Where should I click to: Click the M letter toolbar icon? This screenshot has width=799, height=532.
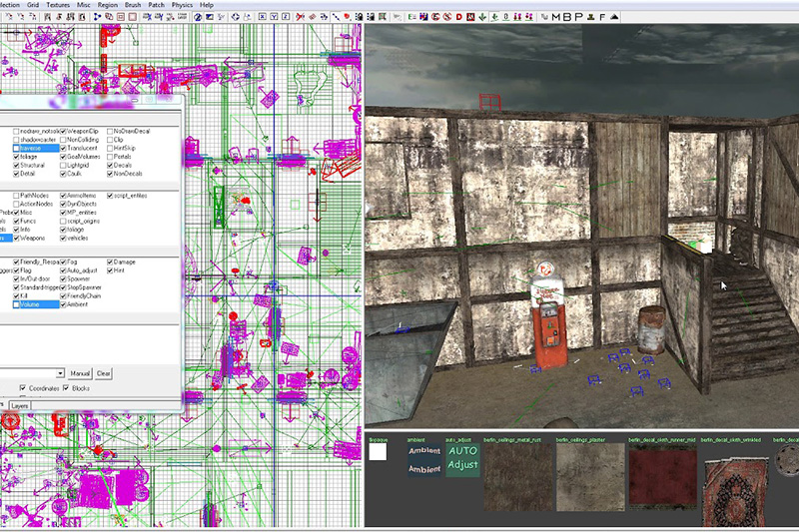[556, 17]
